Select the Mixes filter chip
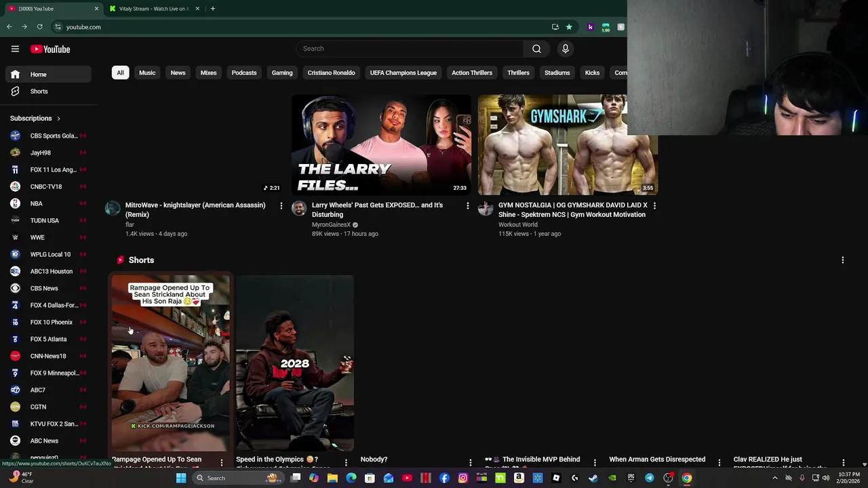Image resolution: width=868 pixels, height=488 pixels. click(x=208, y=73)
